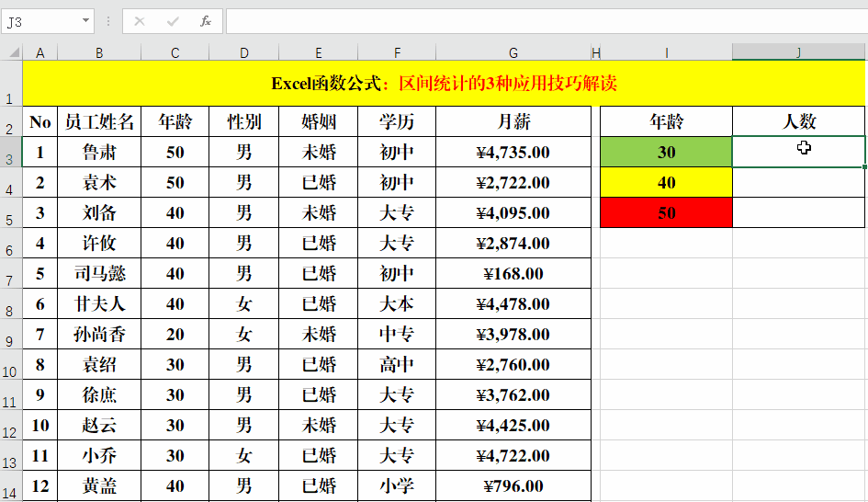The width and height of the screenshot is (868, 502).
Task: Click education cell 高中
Action: click(x=397, y=364)
